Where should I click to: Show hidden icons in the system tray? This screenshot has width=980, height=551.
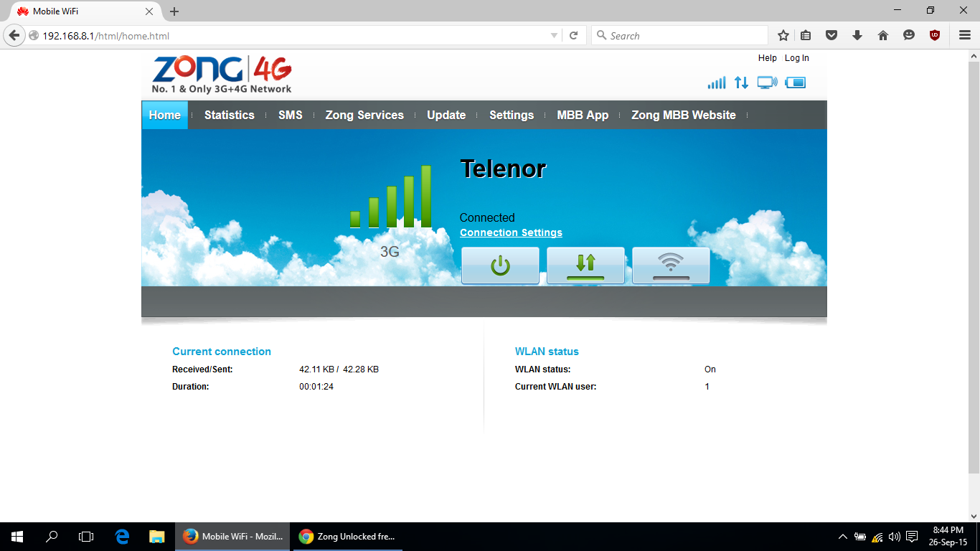coord(843,537)
